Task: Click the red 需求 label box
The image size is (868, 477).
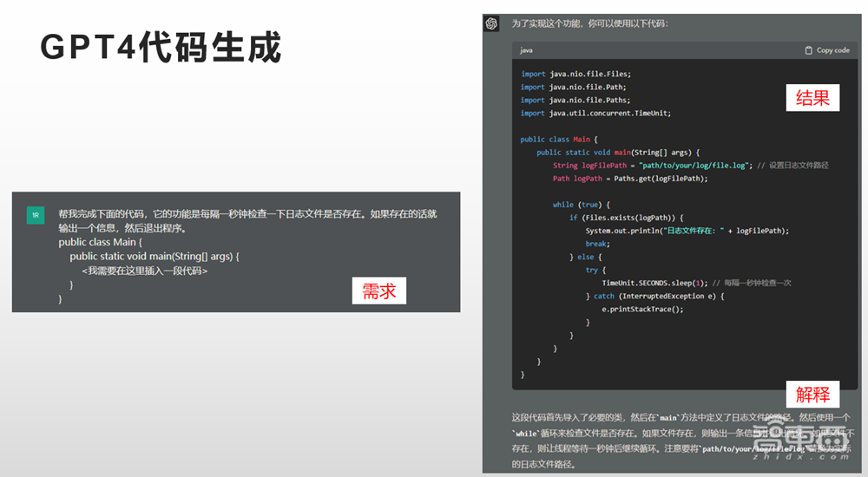Action: [379, 291]
